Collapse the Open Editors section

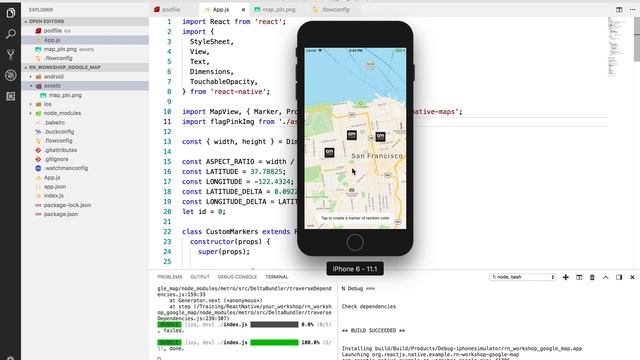(x=85, y=21)
